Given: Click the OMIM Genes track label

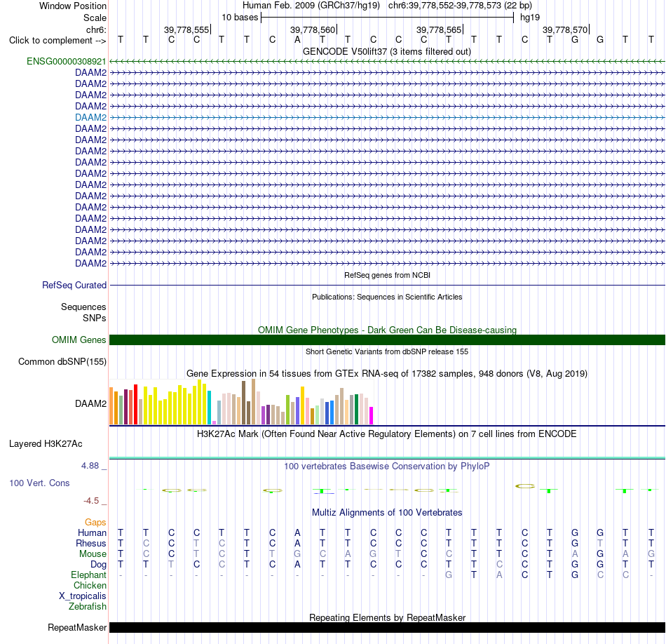Looking at the screenshot, I should pyautogui.click(x=79, y=340).
